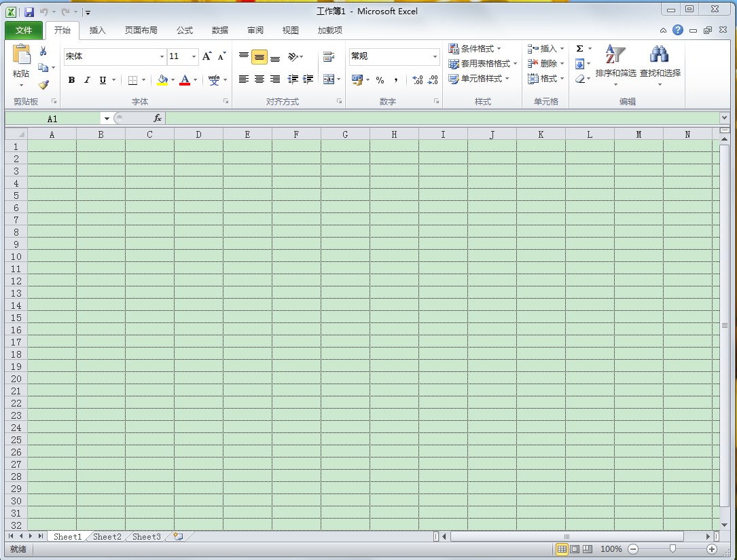Click the Decrease Decimal icon
This screenshot has height=560, width=737.
433,80
